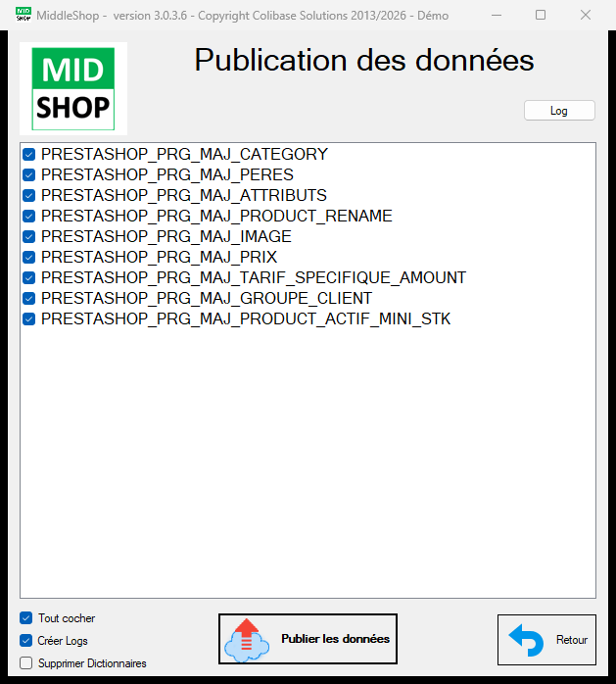616x684 pixels.
Task: Disable the Créer Logs checkbox
Action: click(x=26, y=641)
